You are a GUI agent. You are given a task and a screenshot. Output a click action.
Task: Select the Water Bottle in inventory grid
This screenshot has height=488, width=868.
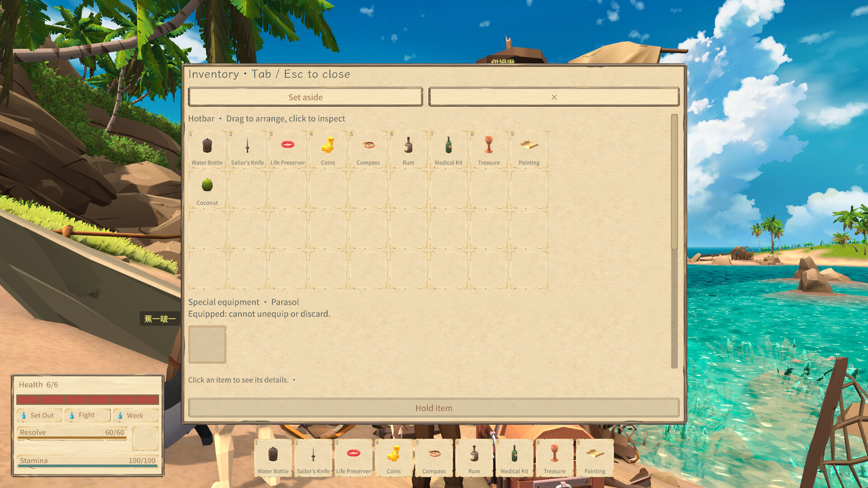click(x=207, y=150)
